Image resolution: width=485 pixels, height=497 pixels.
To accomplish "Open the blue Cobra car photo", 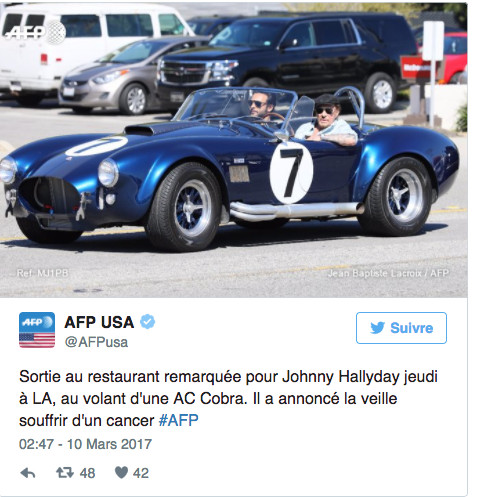I will [x=233, y=150].
